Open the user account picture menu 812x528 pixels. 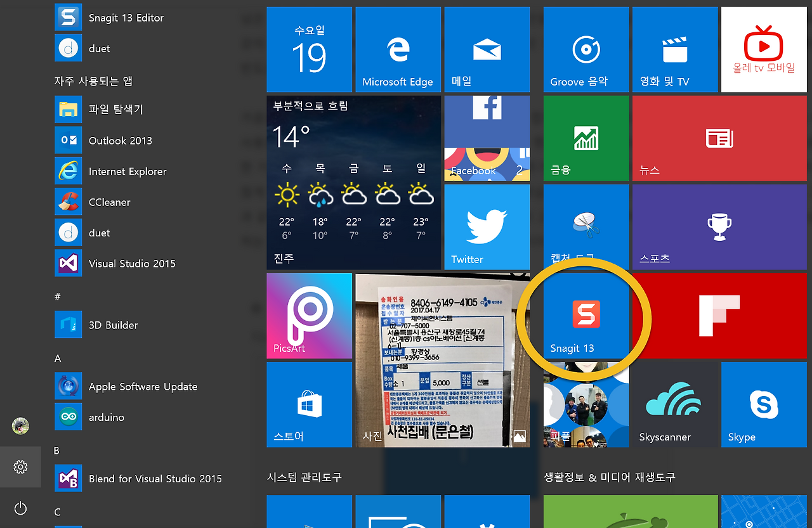20,426
